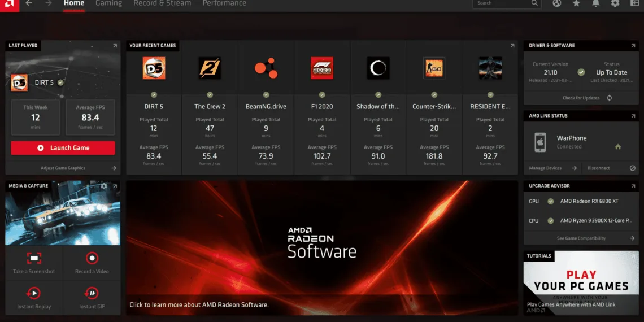Screen dimensions: 644x322
Task: Expand the Driver & Software panel
Action: coord(633,46)
